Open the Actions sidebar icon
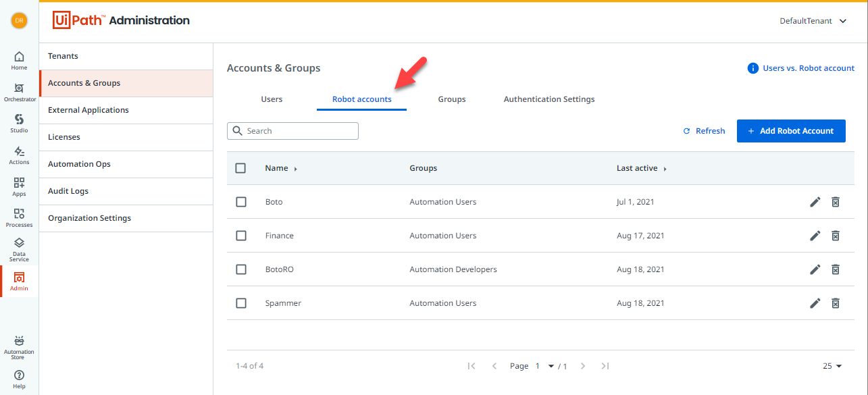868x395 pixels. [x=19, y=155]
